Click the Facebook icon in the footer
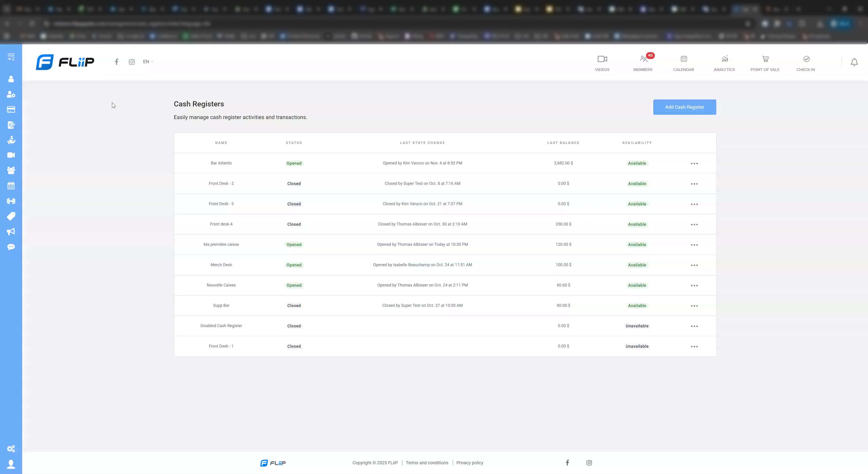This screenshot has height=474, width=868. coord(567,462)
